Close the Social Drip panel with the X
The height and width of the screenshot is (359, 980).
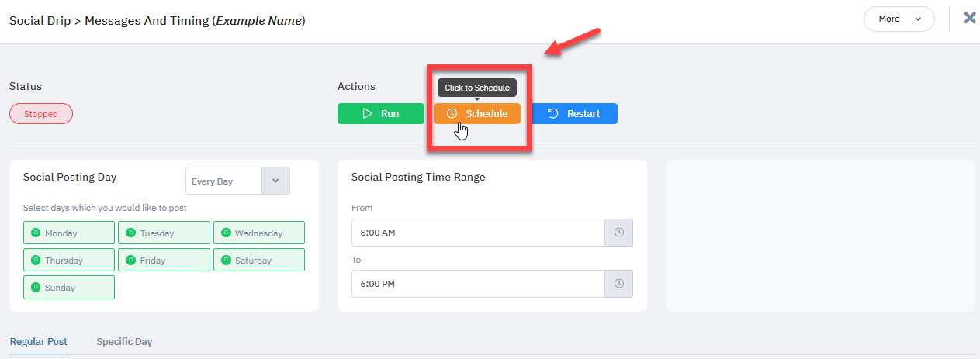click(969, 18)
